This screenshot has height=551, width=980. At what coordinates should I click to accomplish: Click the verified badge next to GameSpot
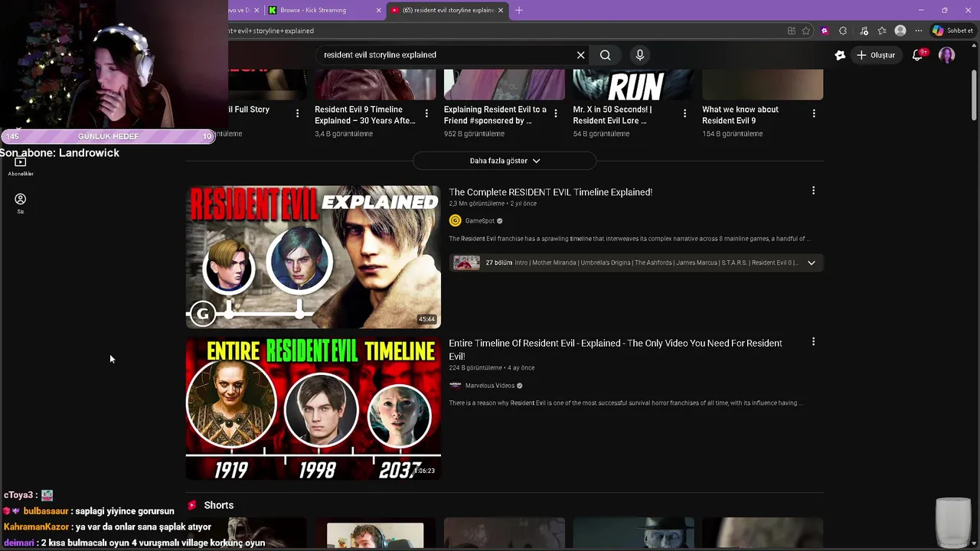point(500,221)
